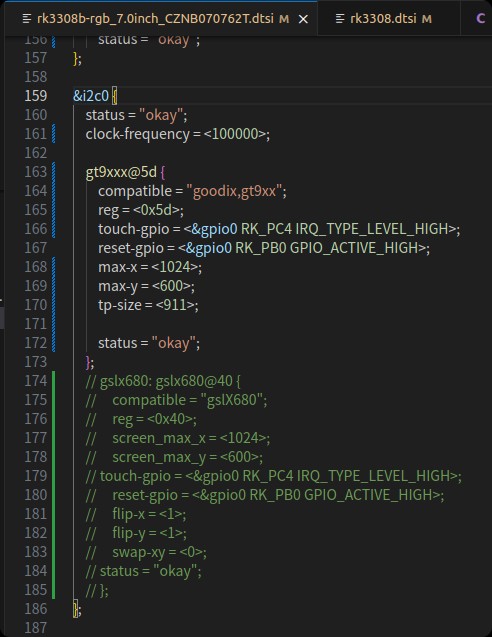
Task: Click commented flip-x = <1> line
Action: pyautogui.click(x=136, y=514)
